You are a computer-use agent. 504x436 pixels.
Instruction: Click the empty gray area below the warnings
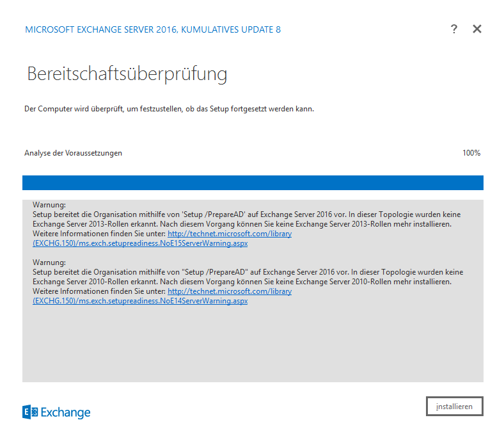coord(253,346)
